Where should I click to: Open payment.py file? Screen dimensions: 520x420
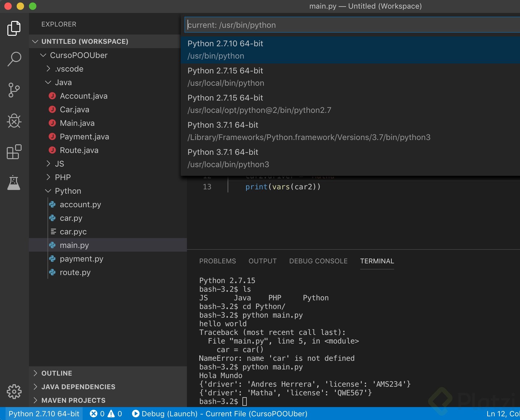click(x=81, y=259)
